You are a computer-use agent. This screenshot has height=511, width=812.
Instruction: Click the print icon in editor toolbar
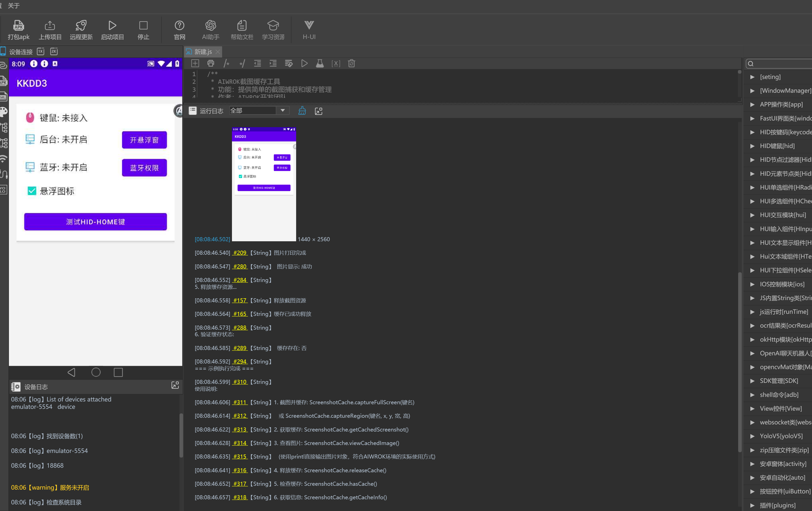tap(211, 63)
